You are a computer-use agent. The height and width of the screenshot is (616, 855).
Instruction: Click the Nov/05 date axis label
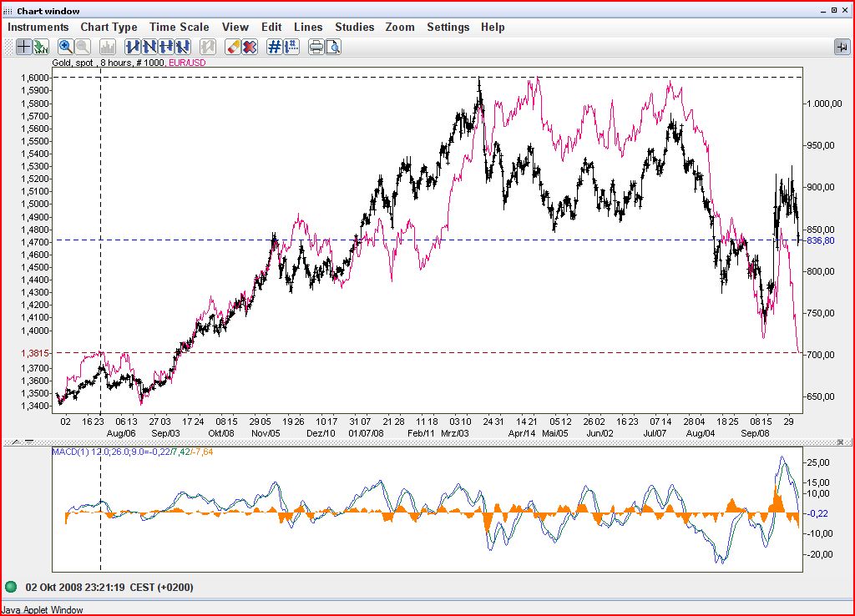coord(266,433)
